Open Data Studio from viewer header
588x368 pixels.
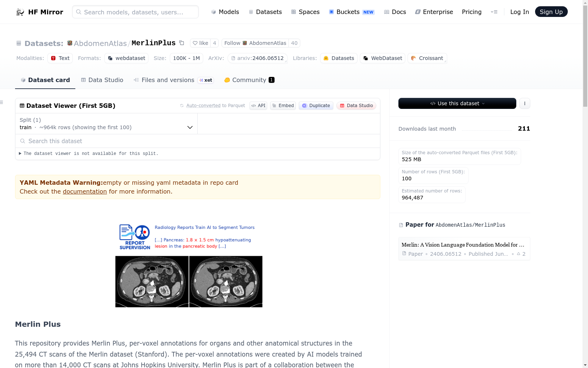(356, 106)
